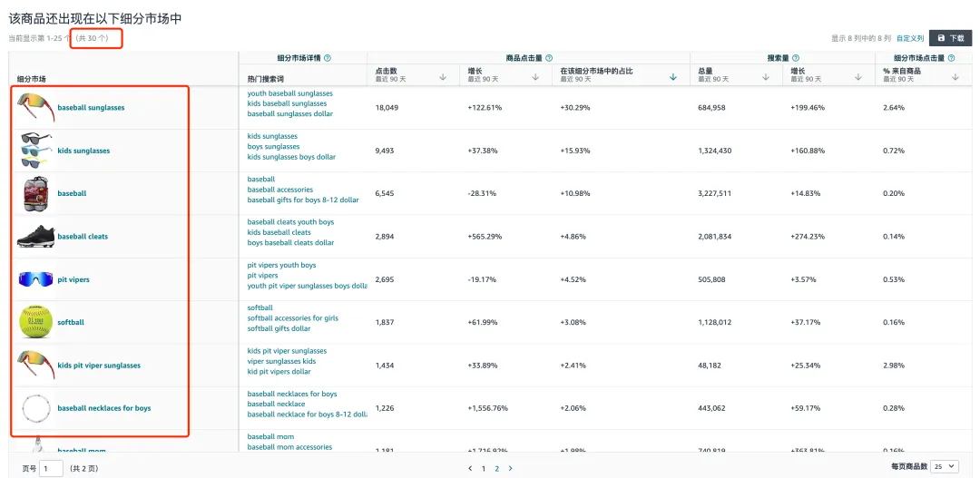Click the baseball cleats product thumbnail
The height and width of the screenshot is (478, 980).
point(36,237)
